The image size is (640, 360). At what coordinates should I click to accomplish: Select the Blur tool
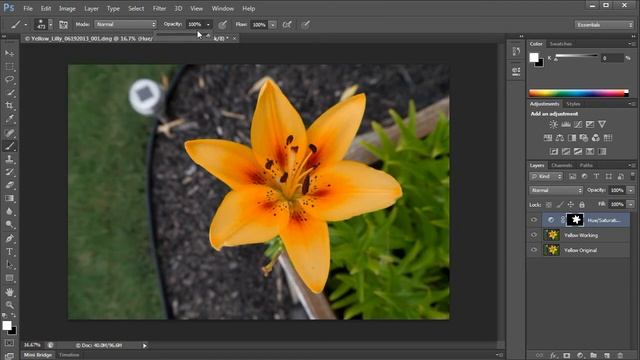(x=9, y=211)
